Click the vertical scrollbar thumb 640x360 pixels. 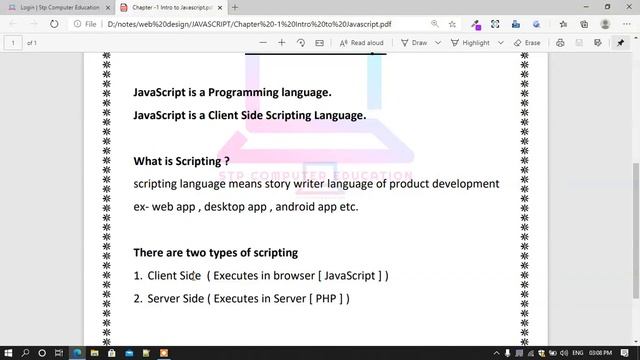(636, 231)
